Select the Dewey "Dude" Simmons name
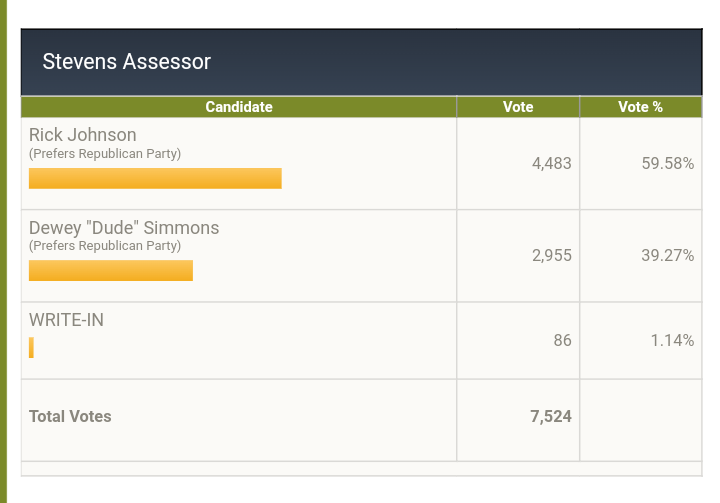Screen dimensions: 720x503 point(124,228)
